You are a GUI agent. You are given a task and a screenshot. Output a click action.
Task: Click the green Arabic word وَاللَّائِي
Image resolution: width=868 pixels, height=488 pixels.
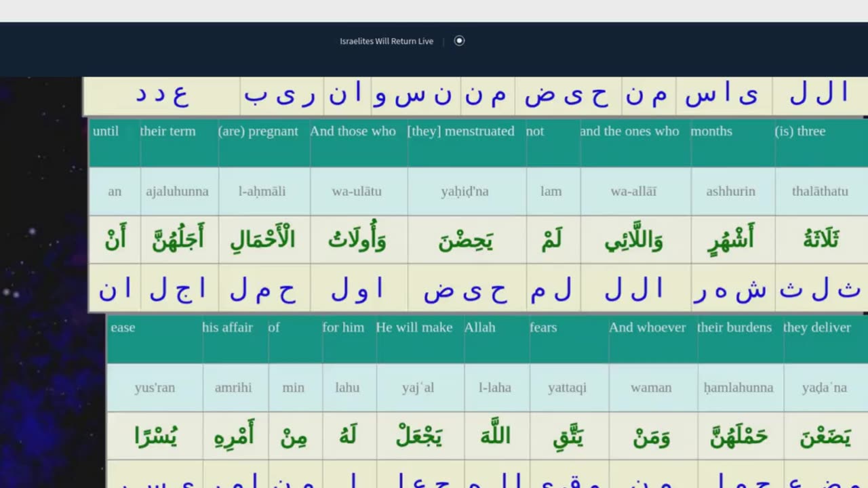[x=634, y=239]
